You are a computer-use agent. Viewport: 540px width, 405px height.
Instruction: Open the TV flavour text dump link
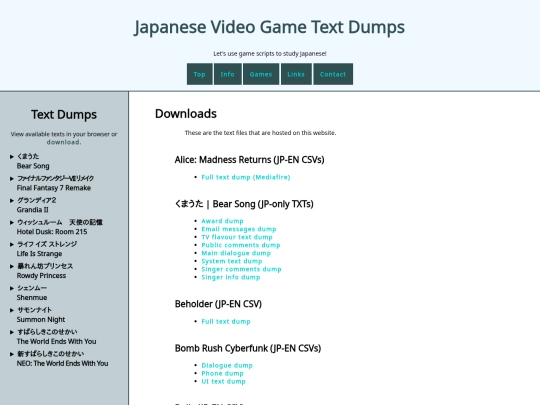point(237,237)
